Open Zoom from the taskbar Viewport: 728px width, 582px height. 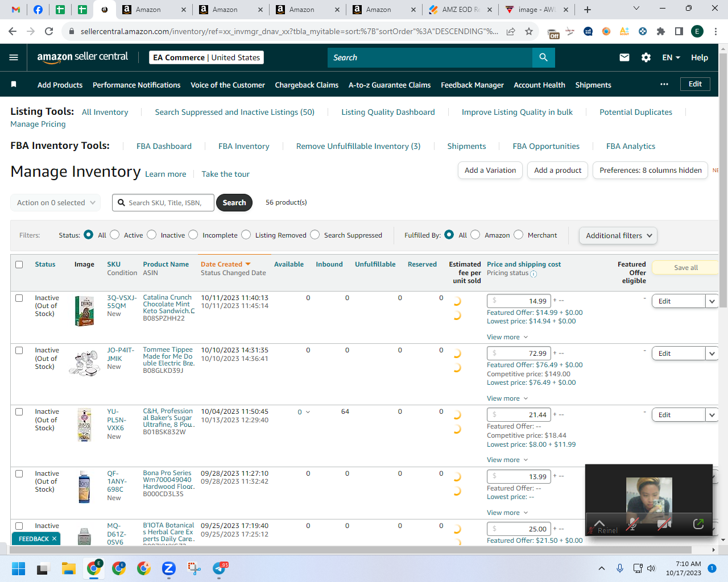coord(168,568)
